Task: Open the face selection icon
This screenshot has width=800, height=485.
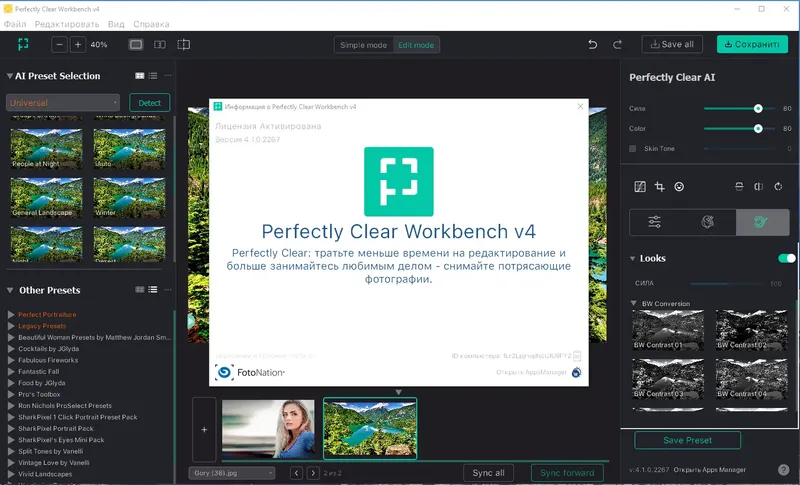Action: 679,187
